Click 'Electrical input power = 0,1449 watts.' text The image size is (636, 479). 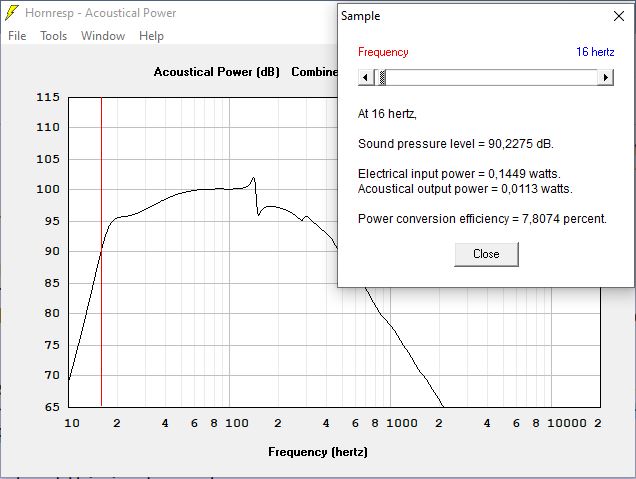click(459, 174)
